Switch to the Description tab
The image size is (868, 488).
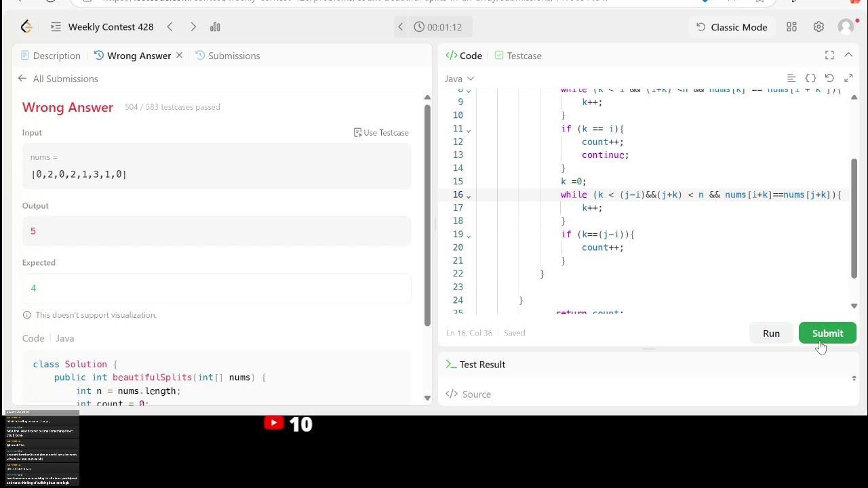pyautogui.click(x=51, y=56)
